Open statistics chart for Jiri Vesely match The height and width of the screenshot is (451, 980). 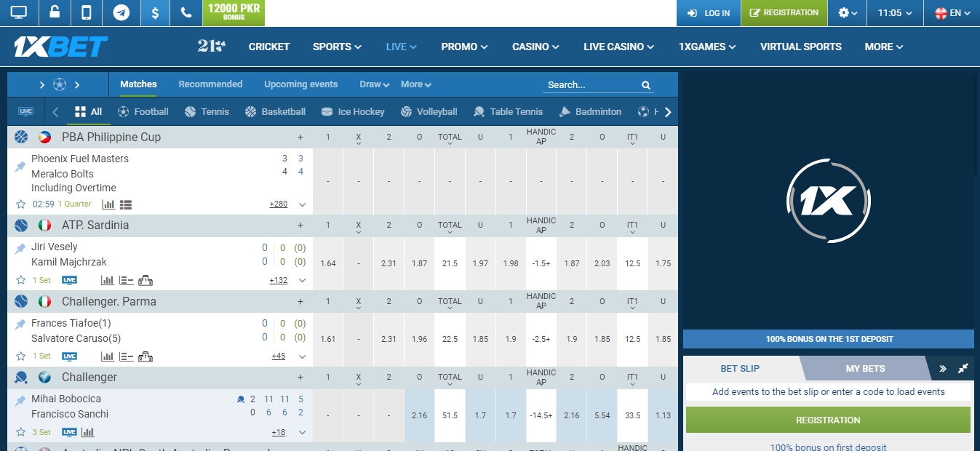[107, 280]
